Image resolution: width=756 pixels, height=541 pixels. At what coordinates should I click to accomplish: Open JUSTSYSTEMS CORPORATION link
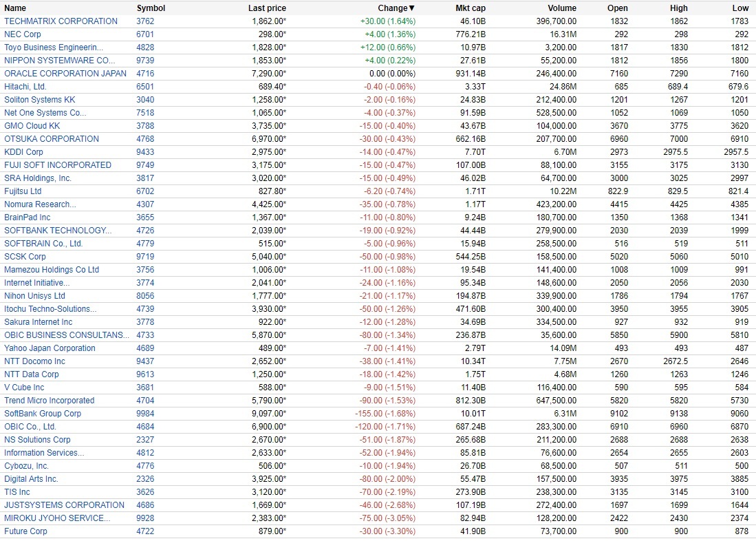point(64,505)
